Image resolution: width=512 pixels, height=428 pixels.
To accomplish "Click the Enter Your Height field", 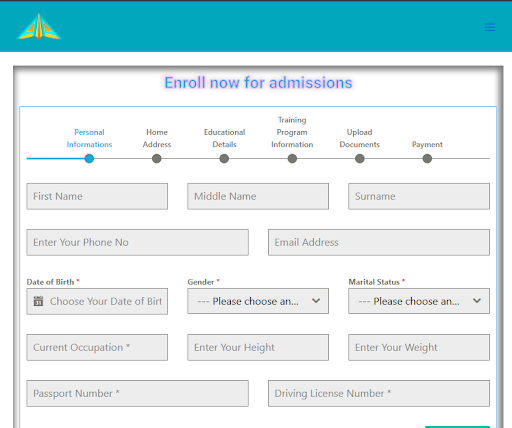I will tap(258, 347).
